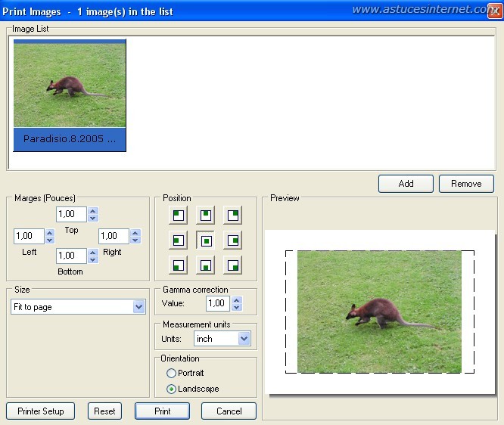This screenshot has width=504, height=425.
Task: Close the Print Images dialog
Action: [x=494, y=11]
